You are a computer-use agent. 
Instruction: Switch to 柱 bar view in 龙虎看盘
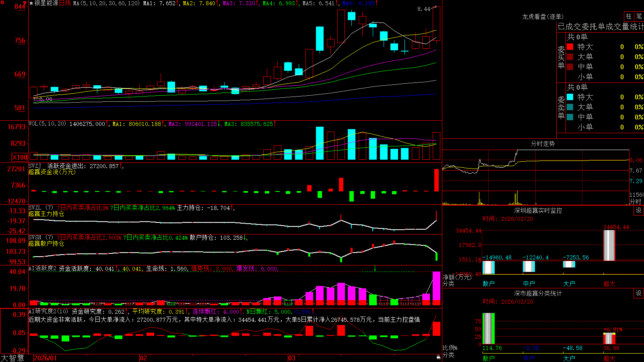pyautogui.click(x=629, y=16)
